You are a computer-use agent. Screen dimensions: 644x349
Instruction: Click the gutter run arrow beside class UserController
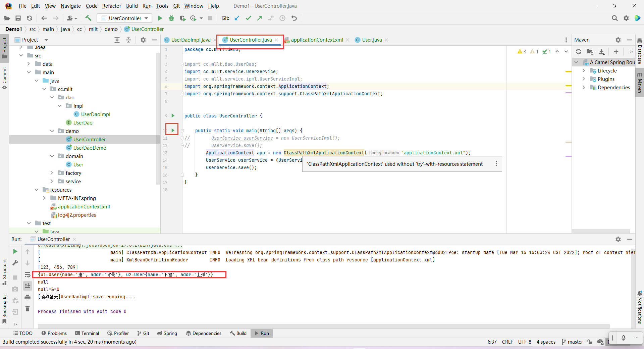click(x=173, y=115)
